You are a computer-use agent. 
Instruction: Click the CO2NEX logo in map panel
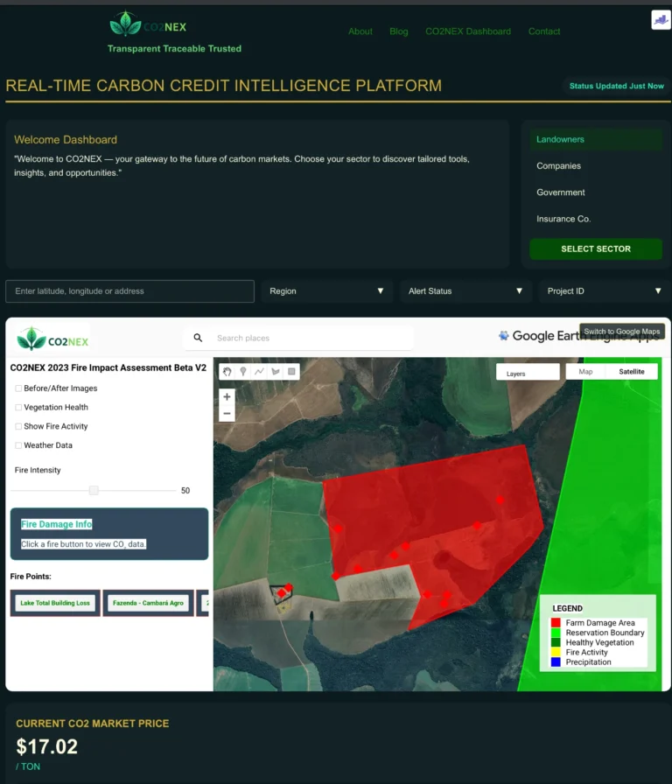53,339
